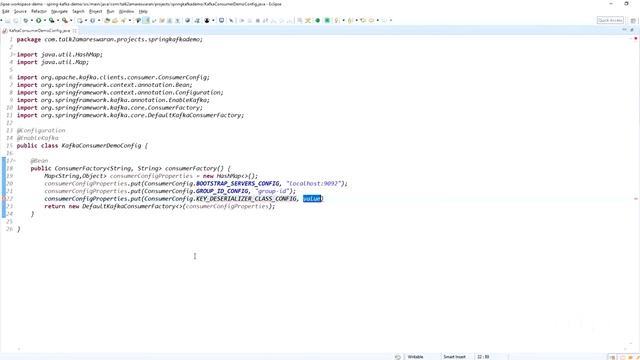Click the green square toolbar icon
Image resolution: width=640 pixels, height=360 pixels.
(x=327, y=20)
